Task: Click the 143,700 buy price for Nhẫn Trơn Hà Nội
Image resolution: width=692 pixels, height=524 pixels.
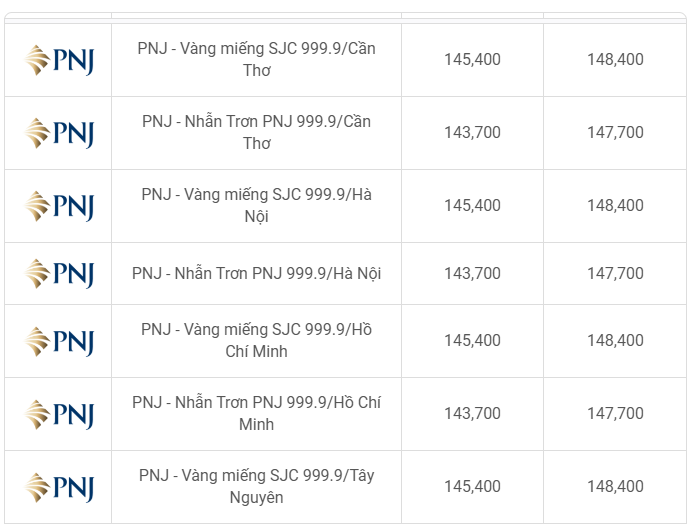Action: (x=472, y=273)
